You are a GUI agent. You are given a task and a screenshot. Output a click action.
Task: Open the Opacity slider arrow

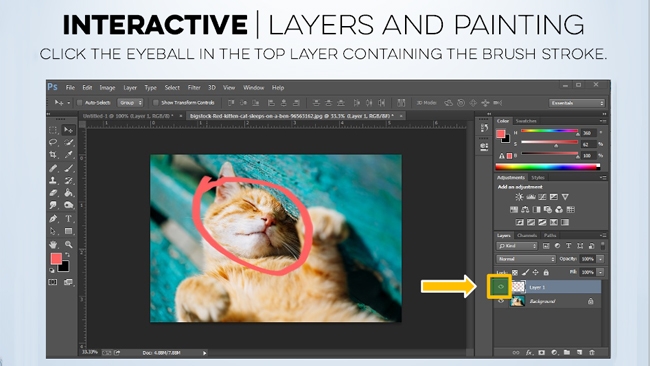tap(600, 259)
